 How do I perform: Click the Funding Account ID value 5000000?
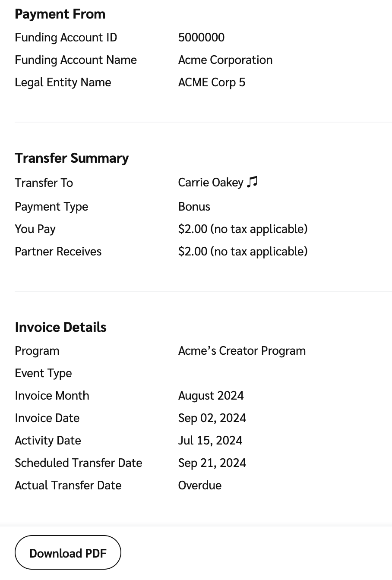[201, 38]
